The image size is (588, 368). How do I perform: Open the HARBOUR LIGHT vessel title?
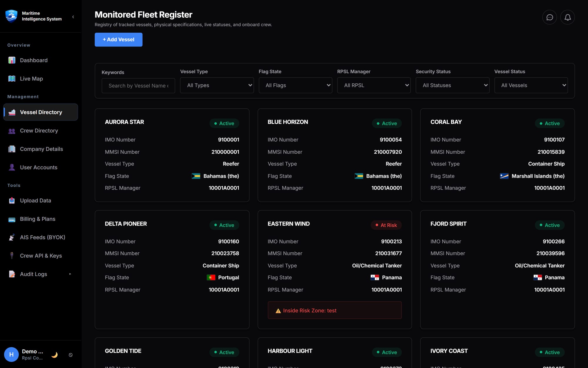coord(290,351)
